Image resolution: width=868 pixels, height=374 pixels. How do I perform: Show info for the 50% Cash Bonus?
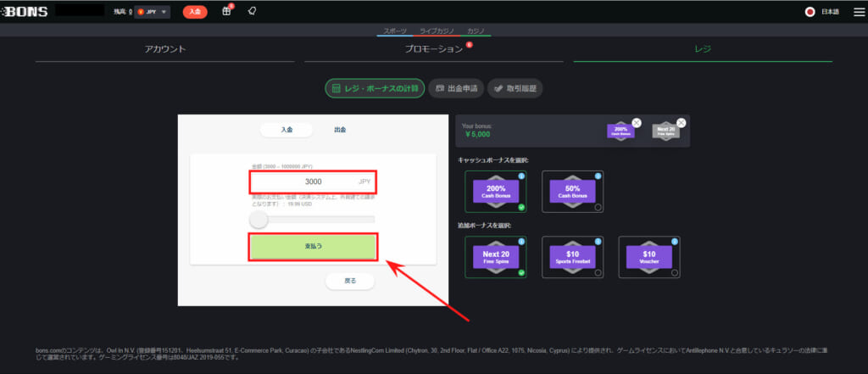(x=598, y=176)
